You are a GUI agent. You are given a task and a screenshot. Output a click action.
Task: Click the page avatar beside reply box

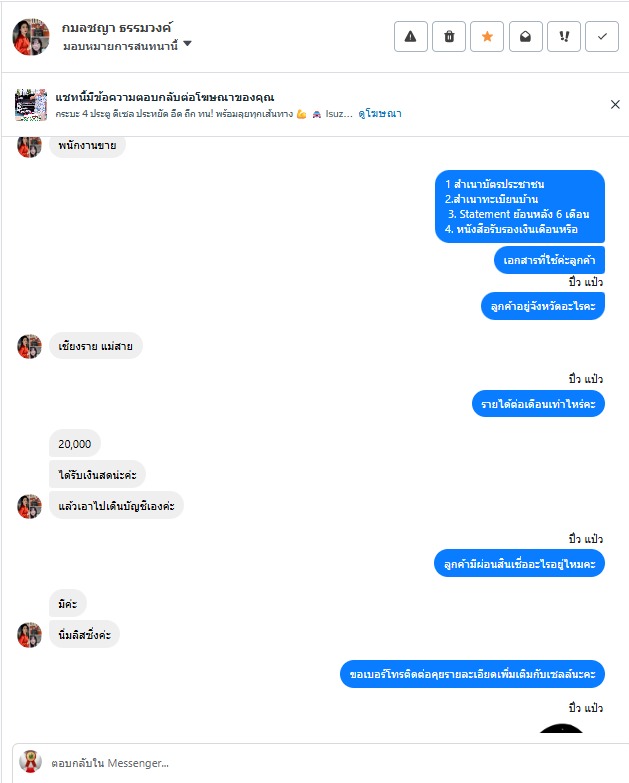click(x=30, y=762)
